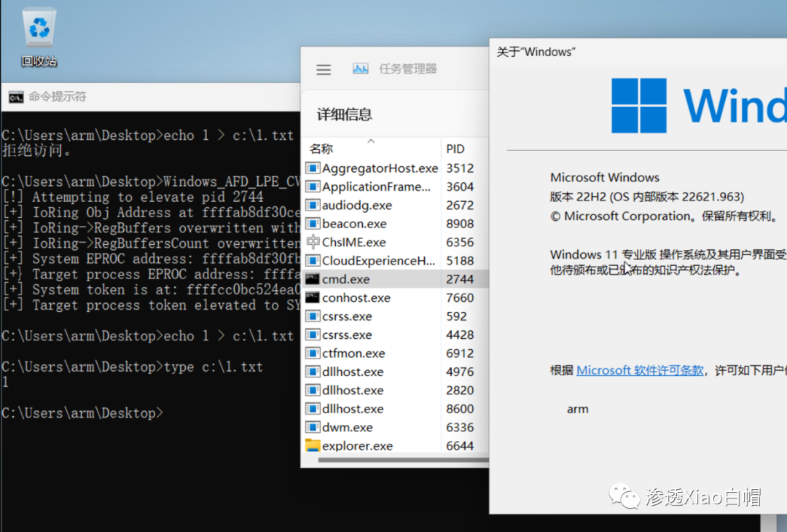This screenshot has width=787, height=532.
Task: Select the audiodg.exe process name
Action: click(357, 206)
